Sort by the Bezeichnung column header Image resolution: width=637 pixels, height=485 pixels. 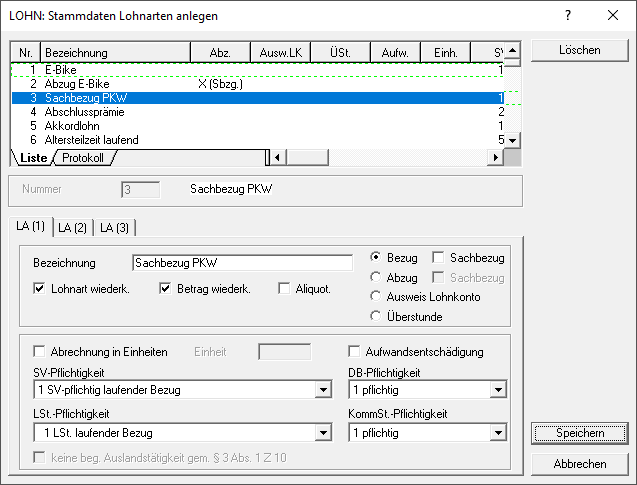(x=118, y=52)
